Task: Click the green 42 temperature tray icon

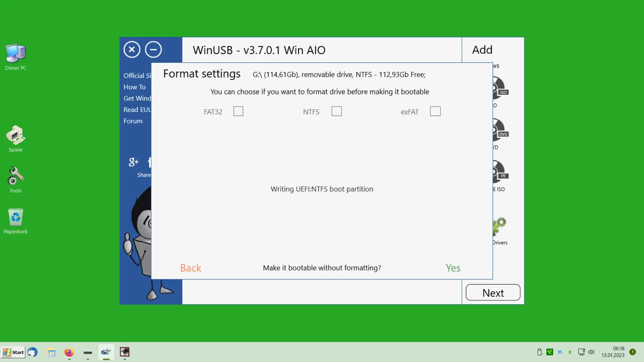Action: click(549, 352)
